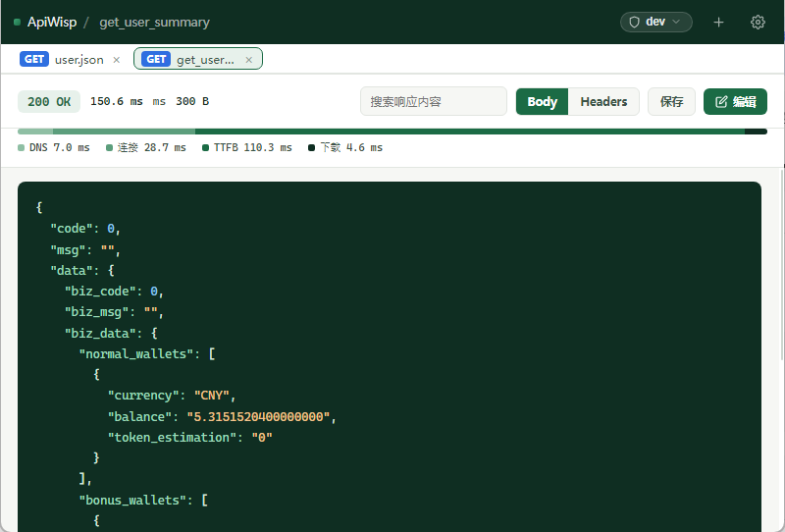Add a new request with plus icon
Image resolution: width=785 pixels, height=532 pixels.
(718, 22)
